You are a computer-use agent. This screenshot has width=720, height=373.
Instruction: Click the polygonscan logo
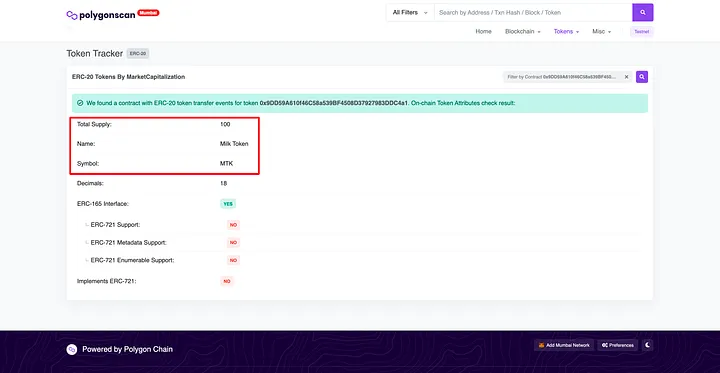click(101, 15)
